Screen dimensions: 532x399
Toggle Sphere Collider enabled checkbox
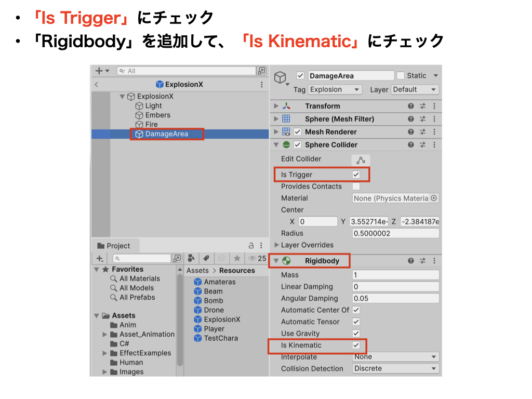click(298, 145)
